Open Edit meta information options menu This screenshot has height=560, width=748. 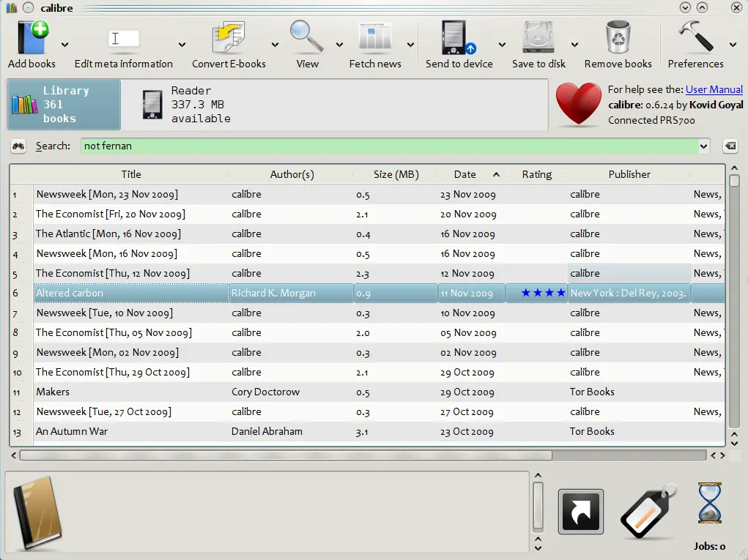(x=180, y=44)
